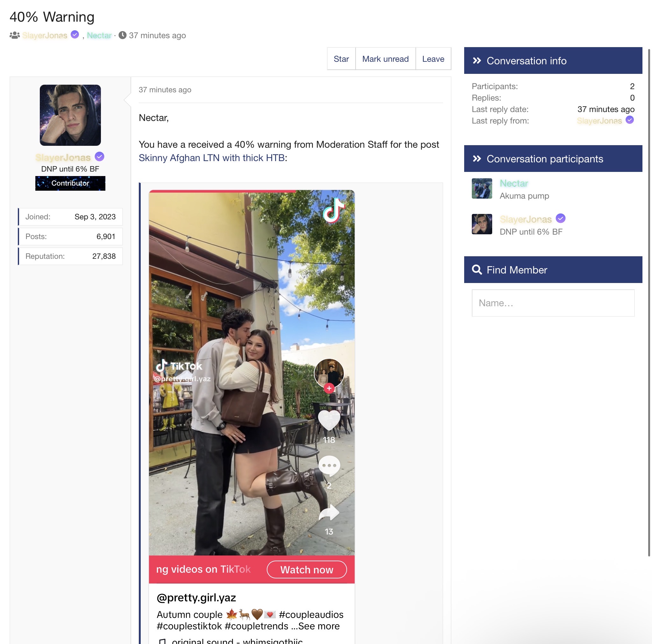This screenshot has height=644, width=652.
Task: Click the participants group icon under title
Action: click(x=15, y=35)
